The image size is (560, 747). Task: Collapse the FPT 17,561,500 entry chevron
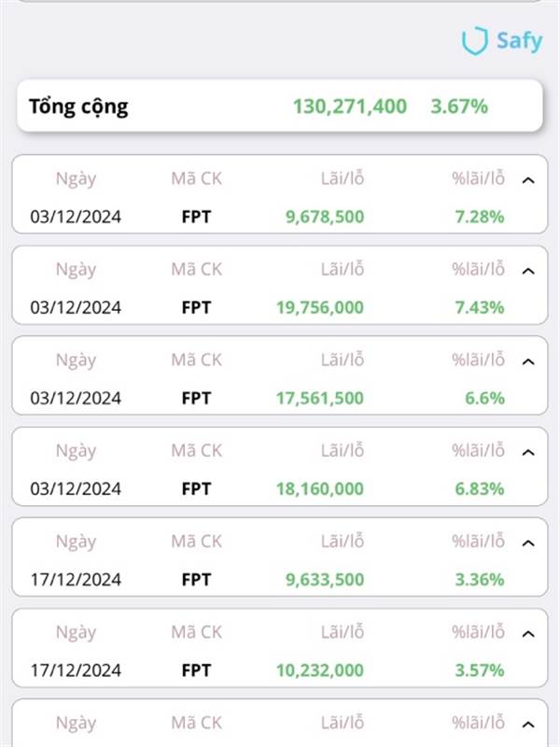pyautogui.click(x=528, y=362)
